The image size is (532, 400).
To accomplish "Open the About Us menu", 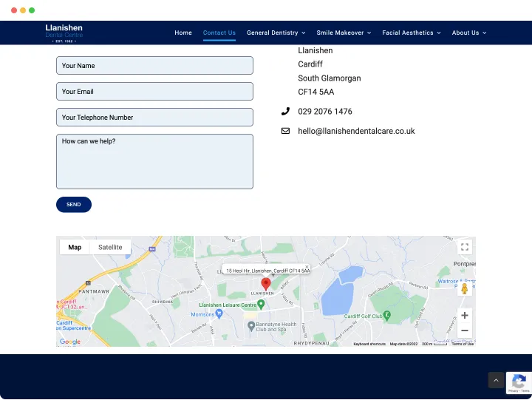I will point(465,33).
